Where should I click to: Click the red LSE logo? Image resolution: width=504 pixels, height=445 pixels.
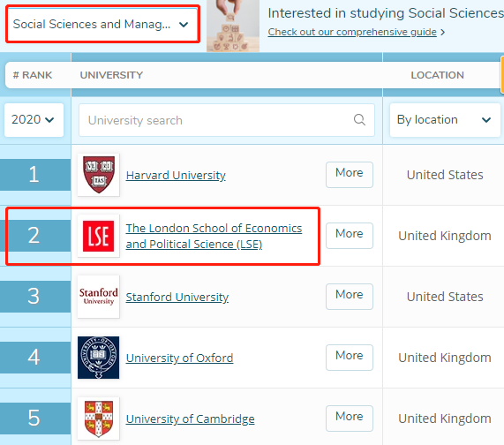click(98, 236)
